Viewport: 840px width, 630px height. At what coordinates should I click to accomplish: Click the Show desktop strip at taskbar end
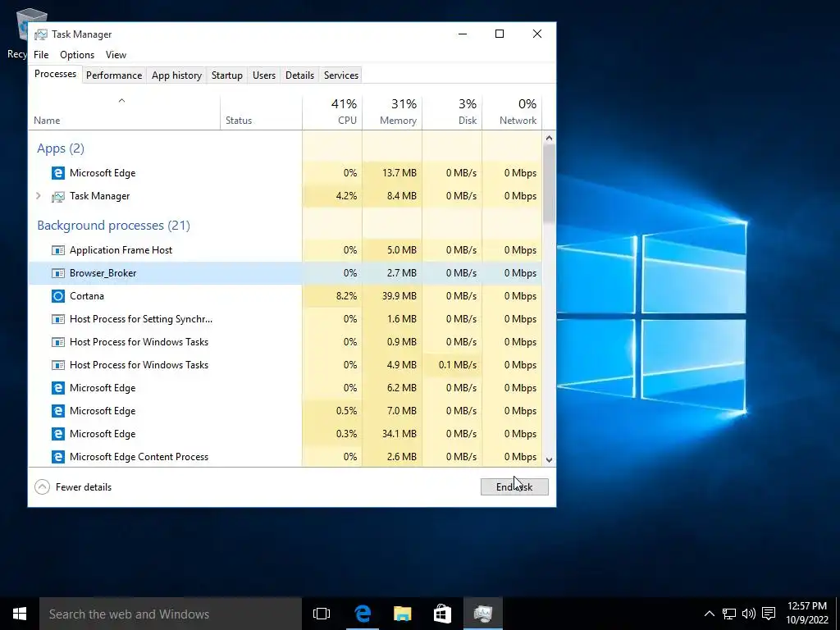pyautogui.click(x=838, y=614)
